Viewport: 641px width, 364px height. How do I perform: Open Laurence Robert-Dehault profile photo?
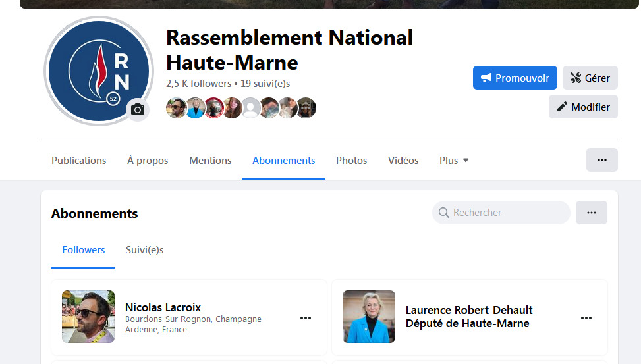pos(369,317)
